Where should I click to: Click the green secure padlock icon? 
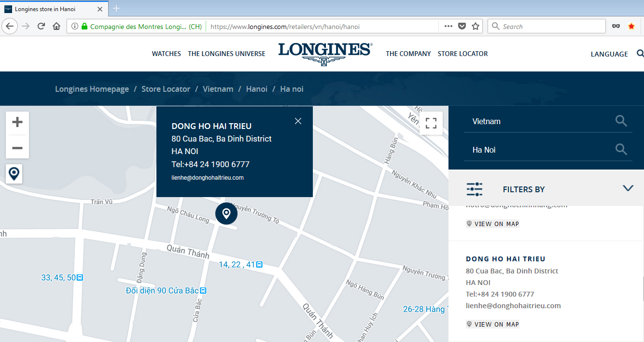84,27
